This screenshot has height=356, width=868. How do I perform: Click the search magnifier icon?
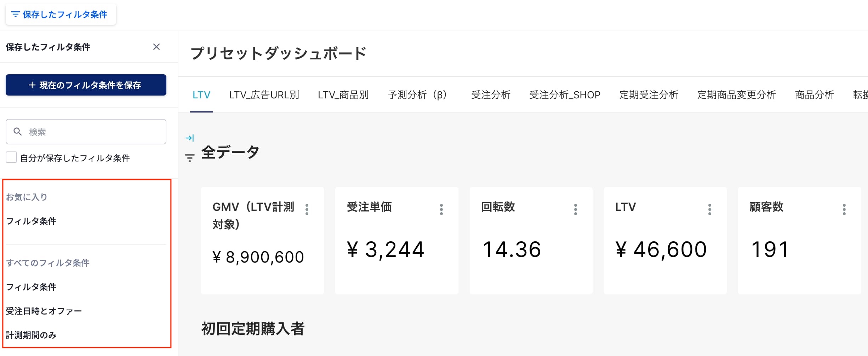click(18, 132)
